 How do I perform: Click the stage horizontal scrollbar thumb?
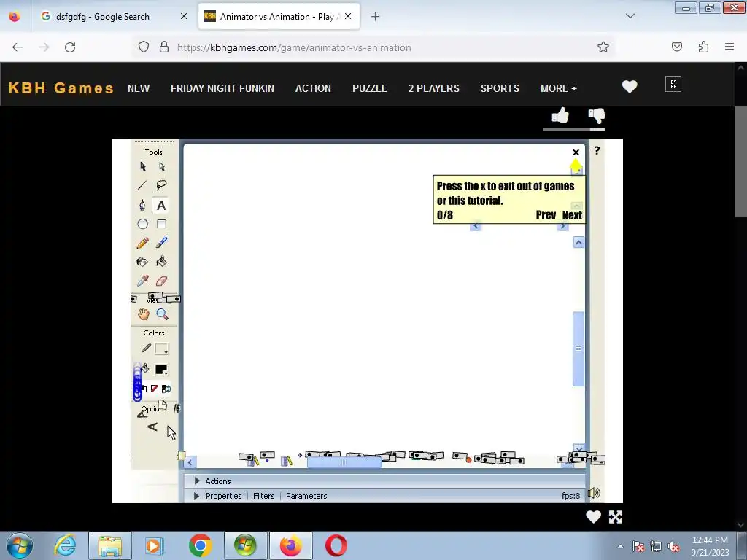[x=344, y=462]
